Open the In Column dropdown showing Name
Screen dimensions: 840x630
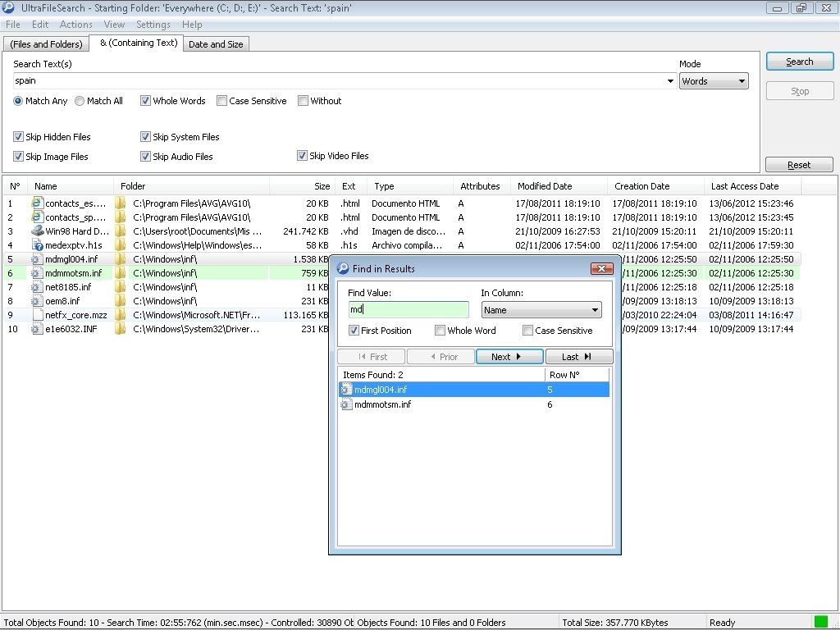(x=541, y=309)
